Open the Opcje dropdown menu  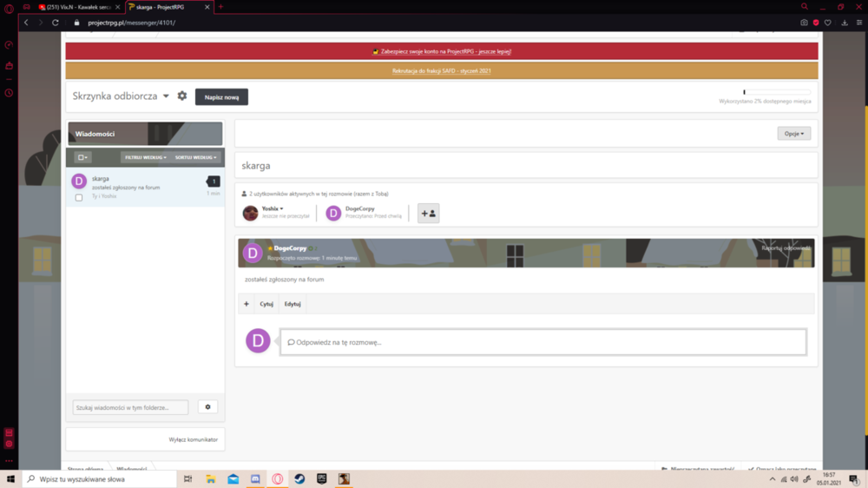(794, 134)
